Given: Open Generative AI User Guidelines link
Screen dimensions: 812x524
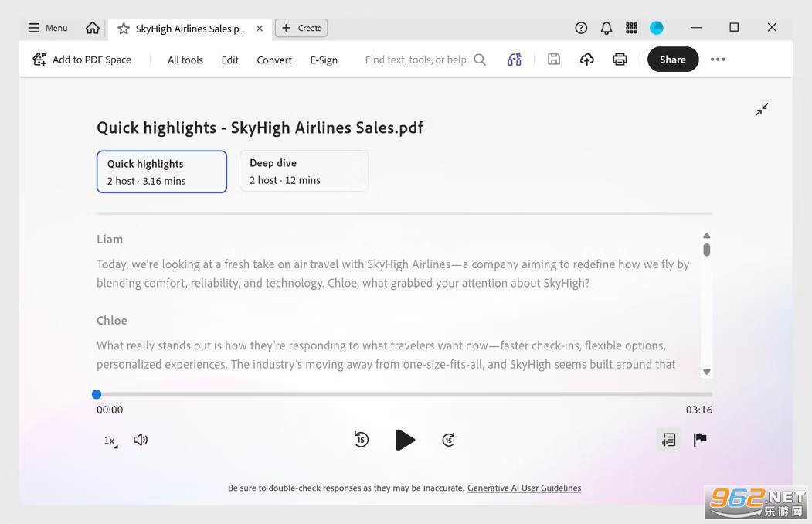Looking at the screenshot, I should (524, 488).
